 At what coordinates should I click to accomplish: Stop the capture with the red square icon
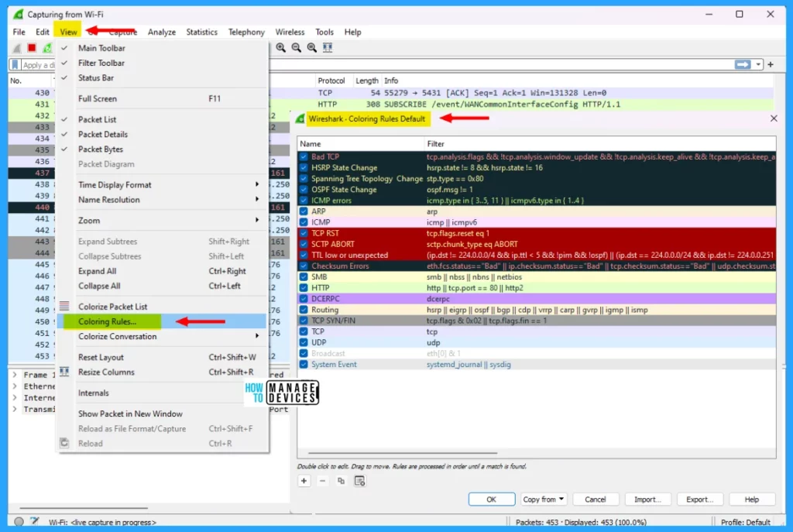click(x=31, y=47)
